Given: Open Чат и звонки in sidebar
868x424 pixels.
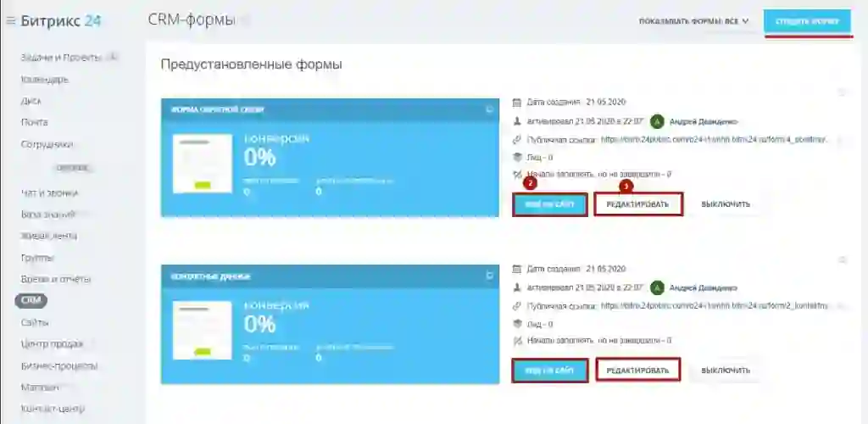Looking at the screenshot, I should pyautogui.click(x=49, y=193).
